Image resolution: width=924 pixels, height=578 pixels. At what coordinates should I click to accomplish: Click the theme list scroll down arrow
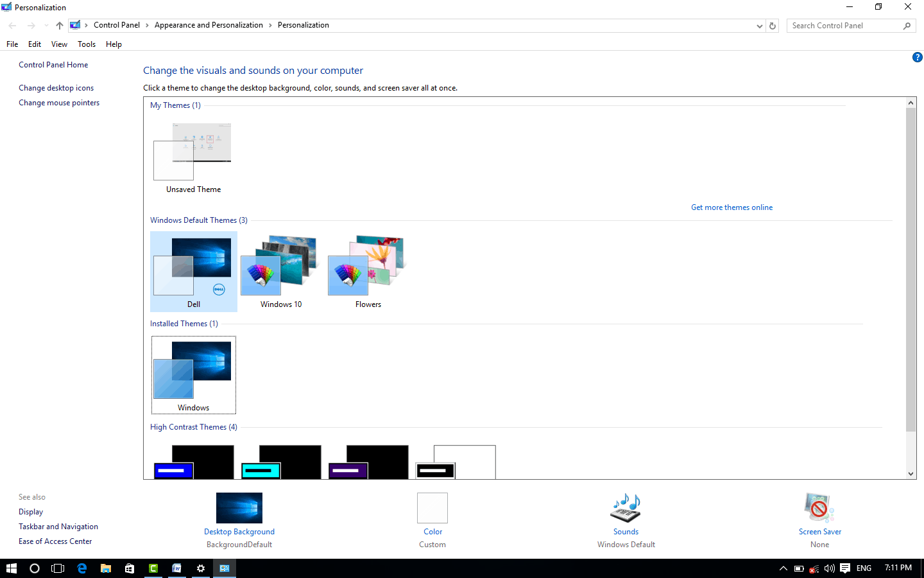(x=911, y=474)
